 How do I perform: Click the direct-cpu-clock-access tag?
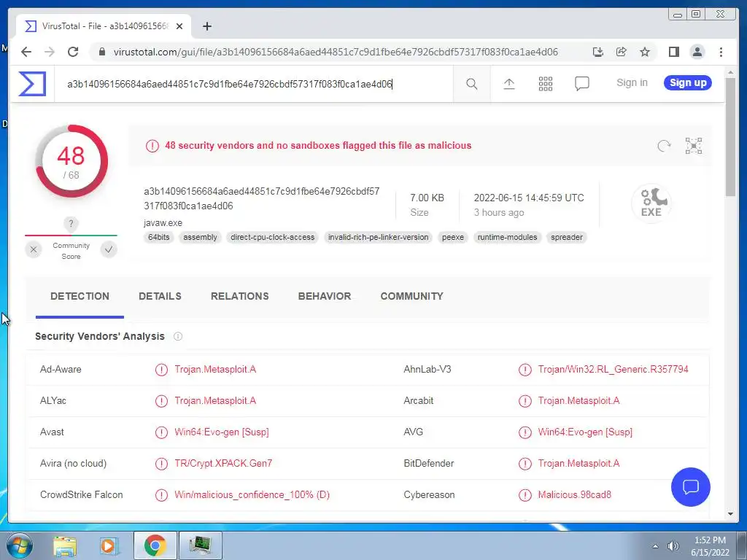pos(273,237)
